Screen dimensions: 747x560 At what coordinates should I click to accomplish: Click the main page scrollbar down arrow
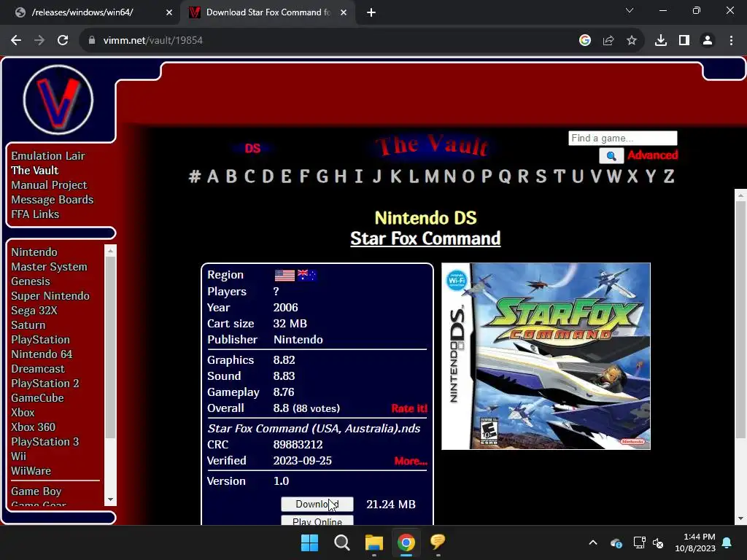point(740,518)
